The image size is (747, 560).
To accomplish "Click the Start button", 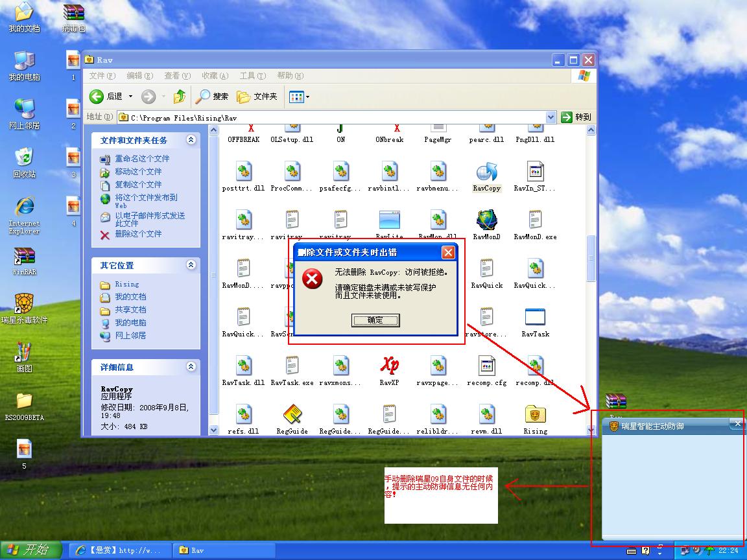I will [31, 550].
